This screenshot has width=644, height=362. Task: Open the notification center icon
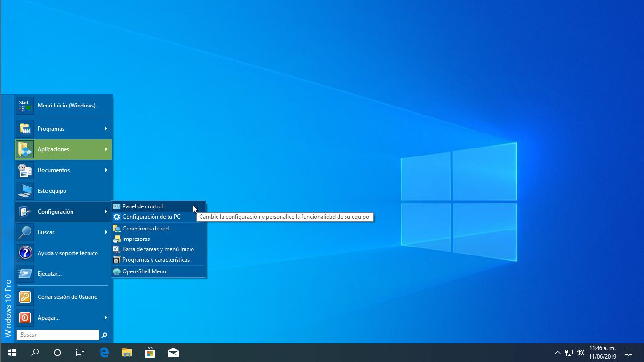click(628, 353)
